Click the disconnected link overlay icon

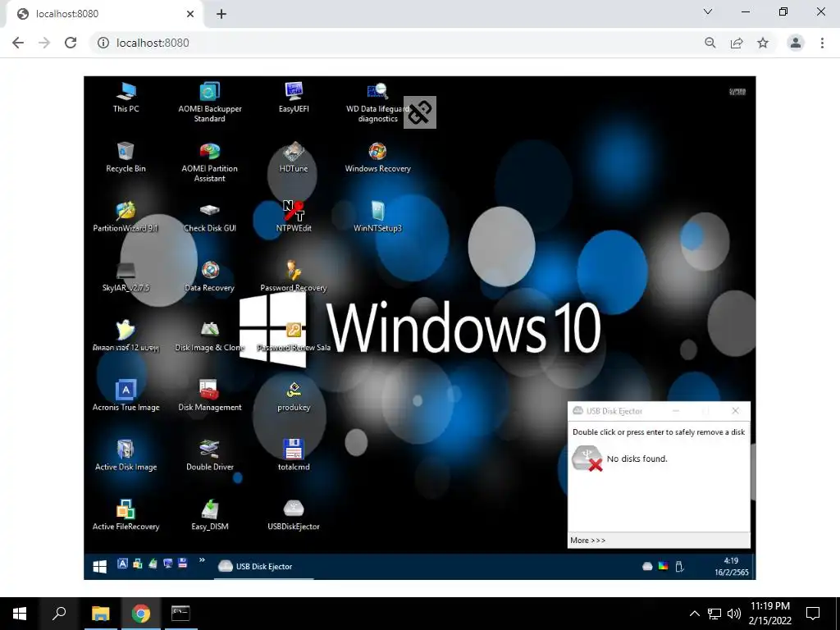pos(420,112)
